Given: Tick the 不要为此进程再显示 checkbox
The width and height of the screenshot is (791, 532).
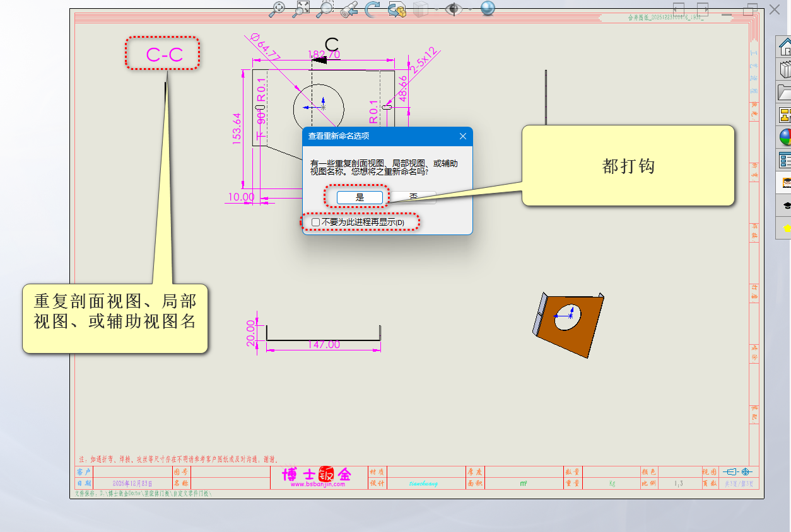Looking at the screenshot, I should [316, 223].
